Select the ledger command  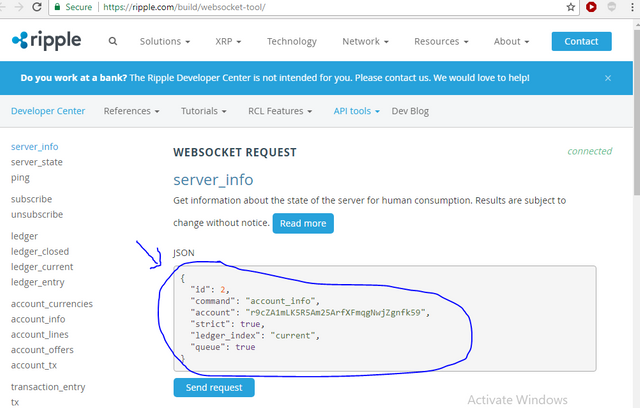[24, 236]
